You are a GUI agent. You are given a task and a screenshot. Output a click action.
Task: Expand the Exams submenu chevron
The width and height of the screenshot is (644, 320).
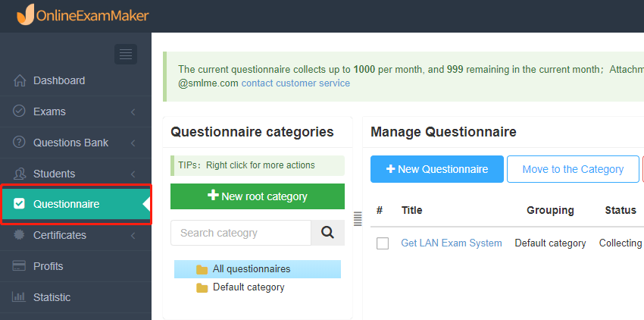click(133, 111)
